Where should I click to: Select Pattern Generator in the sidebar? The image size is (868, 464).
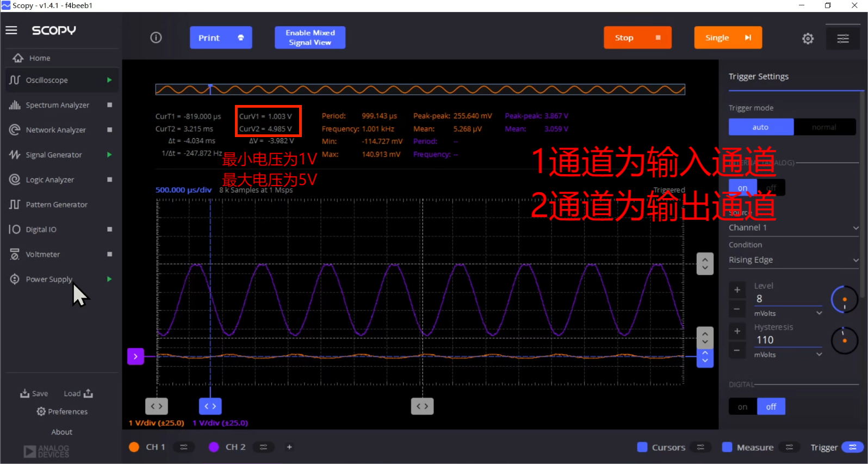(62, 205)
